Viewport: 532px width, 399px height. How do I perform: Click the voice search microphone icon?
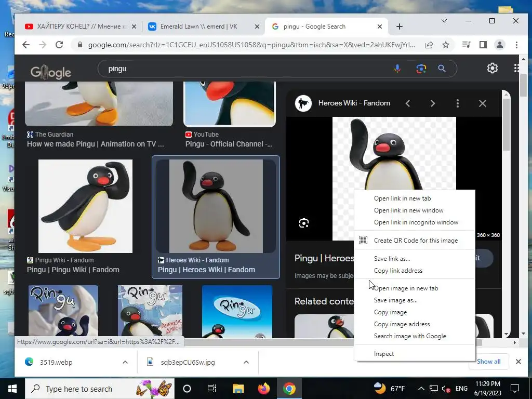click(x=397, y=69)
